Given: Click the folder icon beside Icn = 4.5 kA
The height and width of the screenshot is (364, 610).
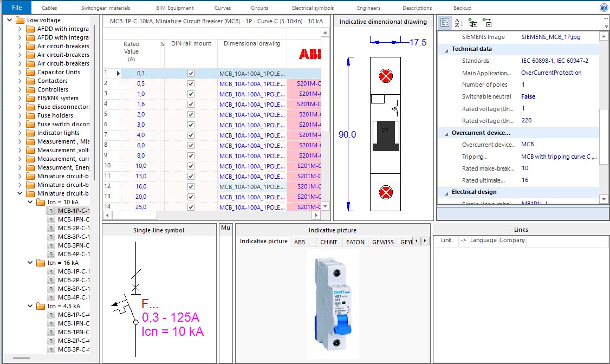Looking at the screenshot, I should 40,306.
